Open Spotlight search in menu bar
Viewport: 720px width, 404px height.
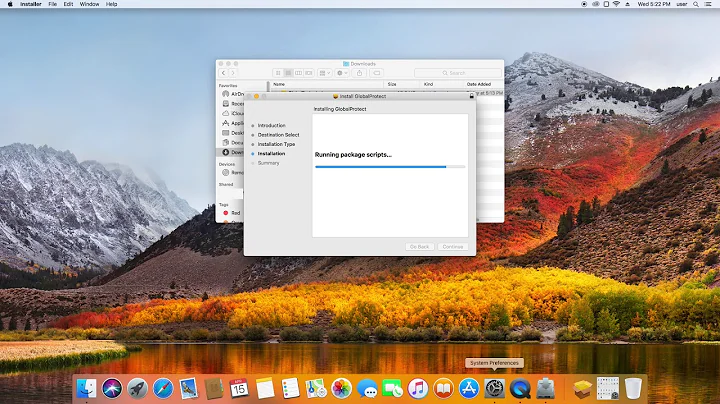click(696, 4)
